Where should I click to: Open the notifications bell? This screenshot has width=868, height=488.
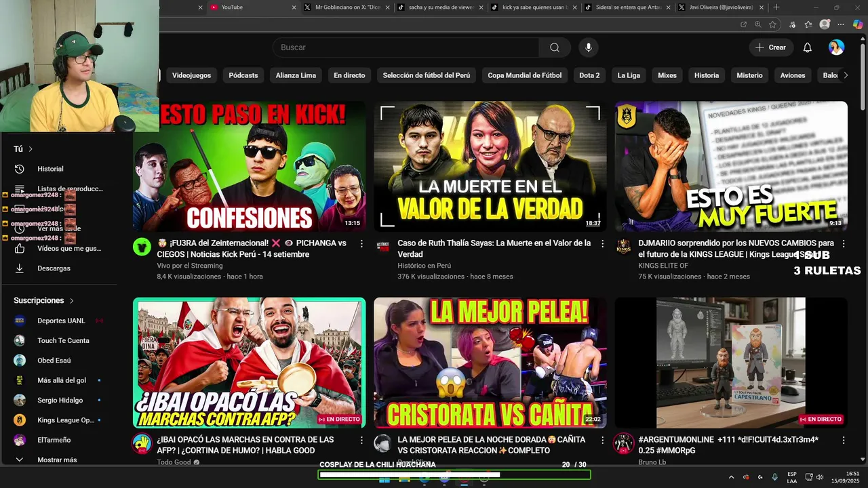[807, 47]
